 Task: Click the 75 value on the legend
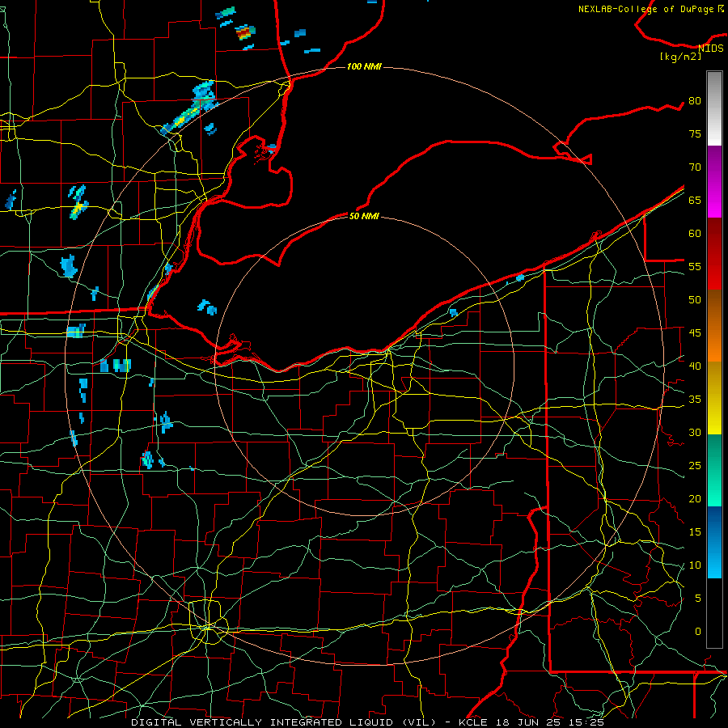[695, 133]
